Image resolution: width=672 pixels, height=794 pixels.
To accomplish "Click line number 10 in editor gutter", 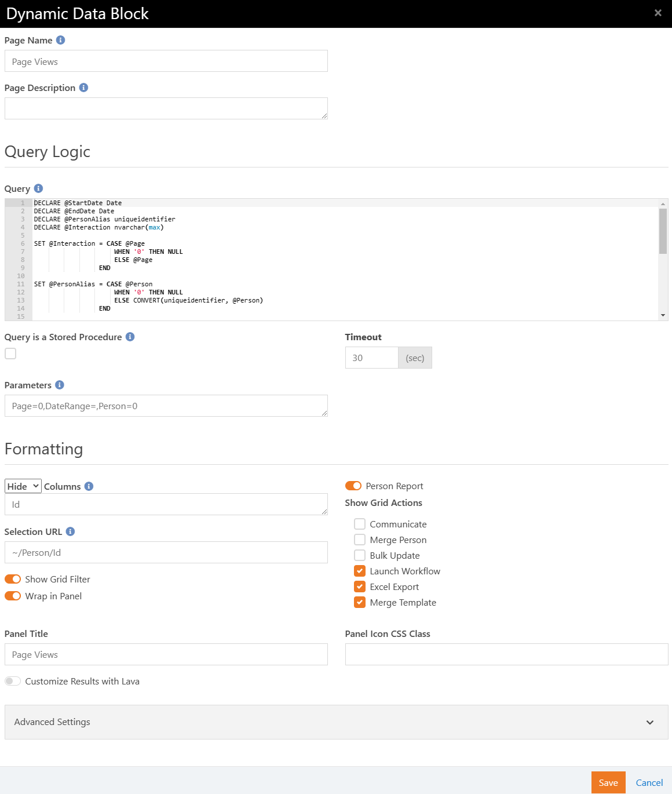I will coord(21,276).
